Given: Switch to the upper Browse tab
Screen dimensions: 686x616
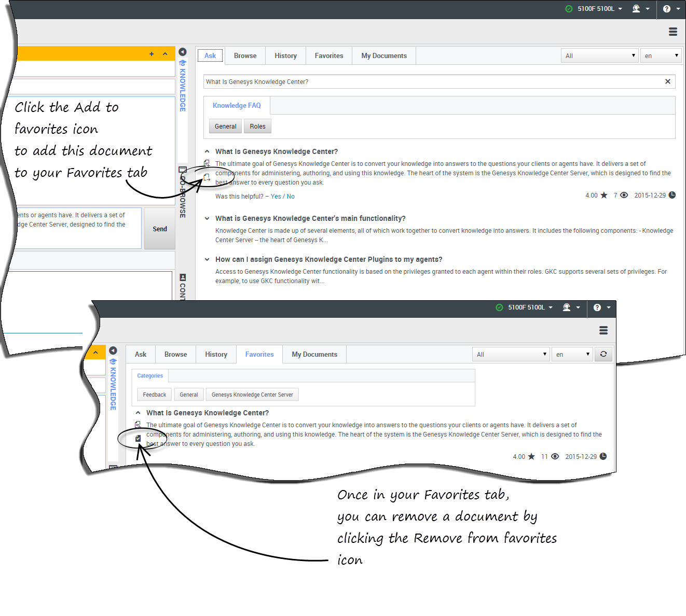Looking at the screenshot, I should tap(245, 56).
